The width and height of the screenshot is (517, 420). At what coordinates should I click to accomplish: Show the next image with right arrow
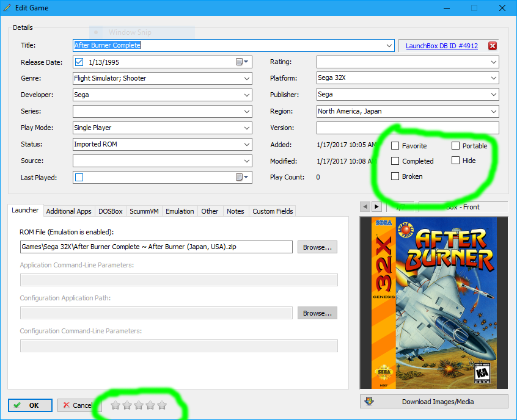376,207
